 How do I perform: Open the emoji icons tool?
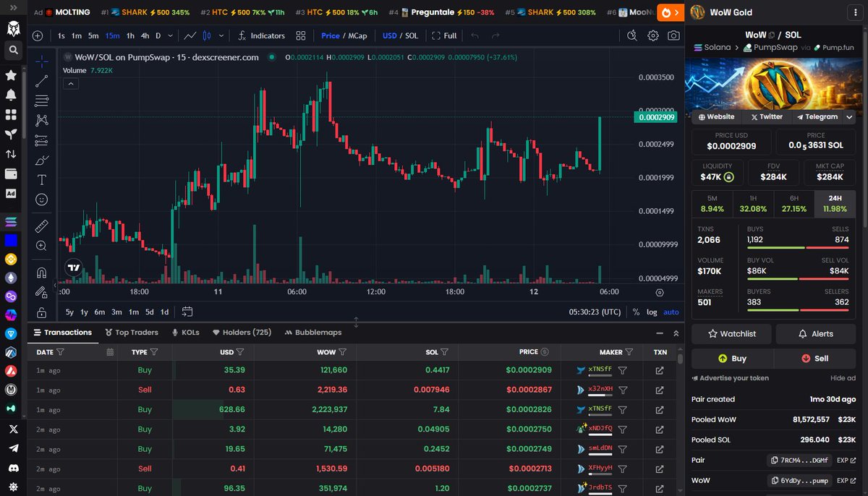[42, 199]
